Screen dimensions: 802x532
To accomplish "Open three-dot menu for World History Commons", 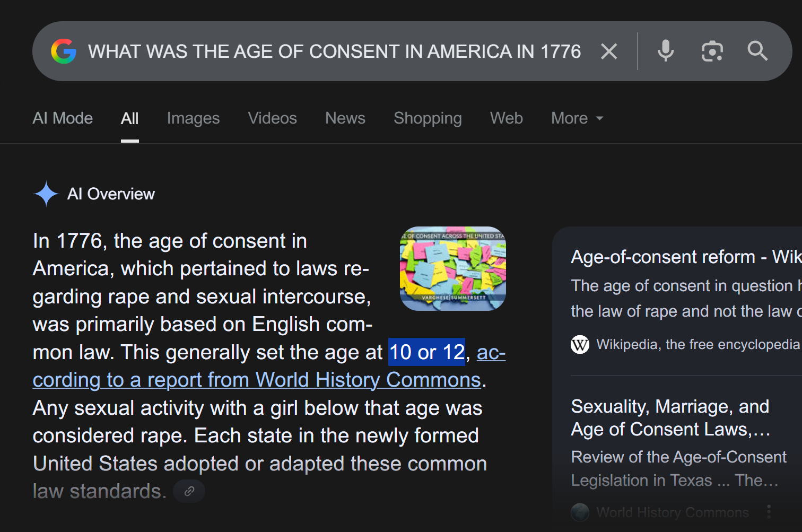I will (769, 512).
